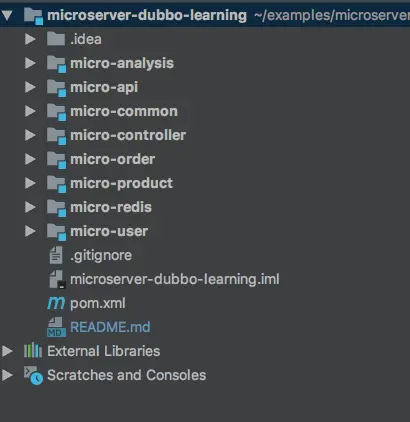Expand the micro-controller folder arrow
Screen dimensions: 410x422
click(30, 135)
